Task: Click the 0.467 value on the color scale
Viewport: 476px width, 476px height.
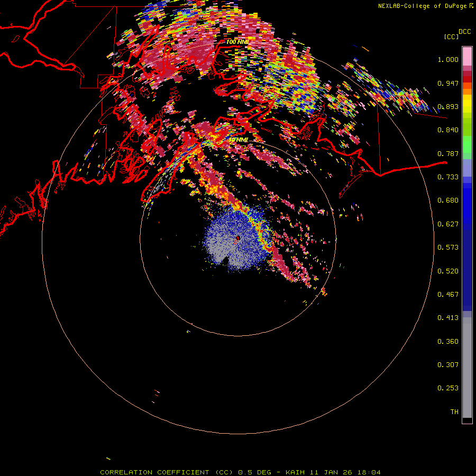Action: tap(448, 295)
